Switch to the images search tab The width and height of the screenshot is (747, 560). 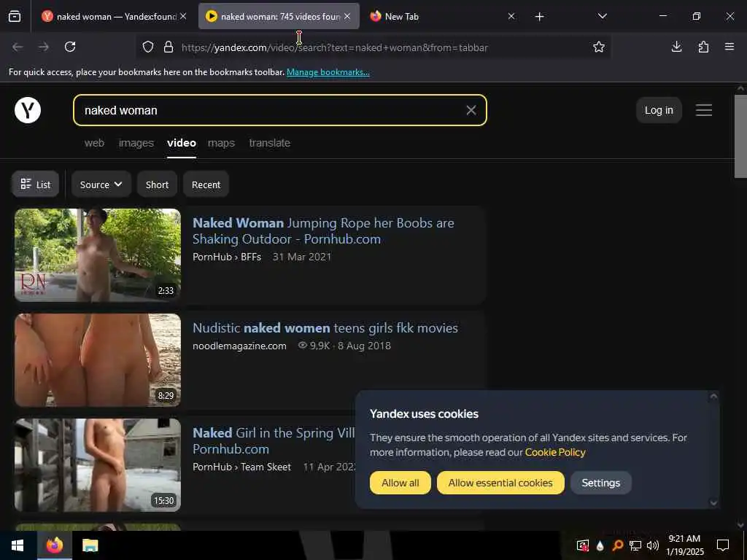pos(136,143)
